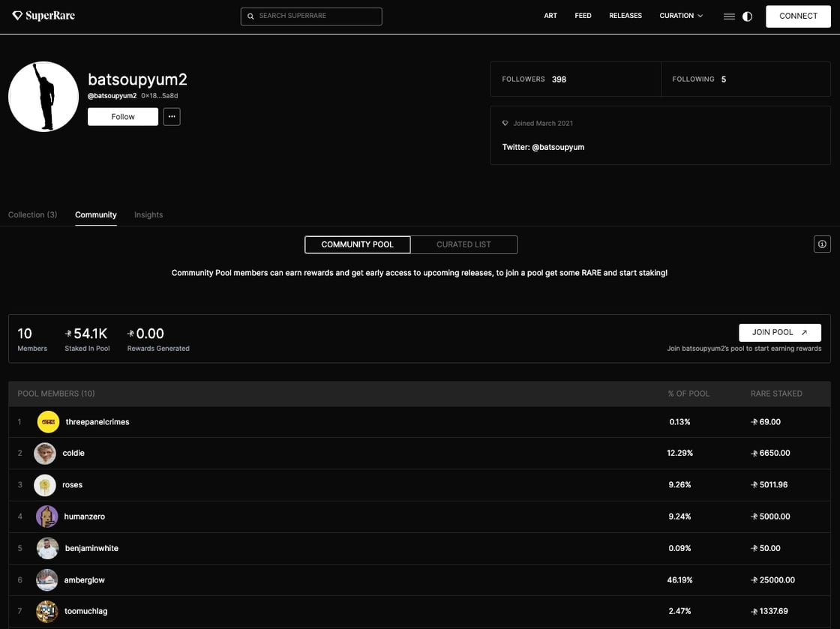The image size is (840, 629).
Task: Open threepanelcrimes' yellow avatar
Action: [x=48, y=422]
